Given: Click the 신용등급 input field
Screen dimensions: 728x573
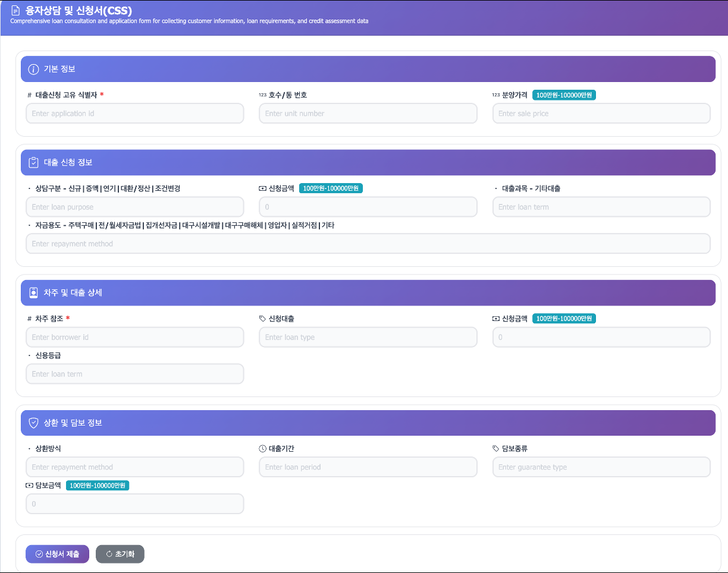Looking at the screenshot, I should [x=135, y=374].
